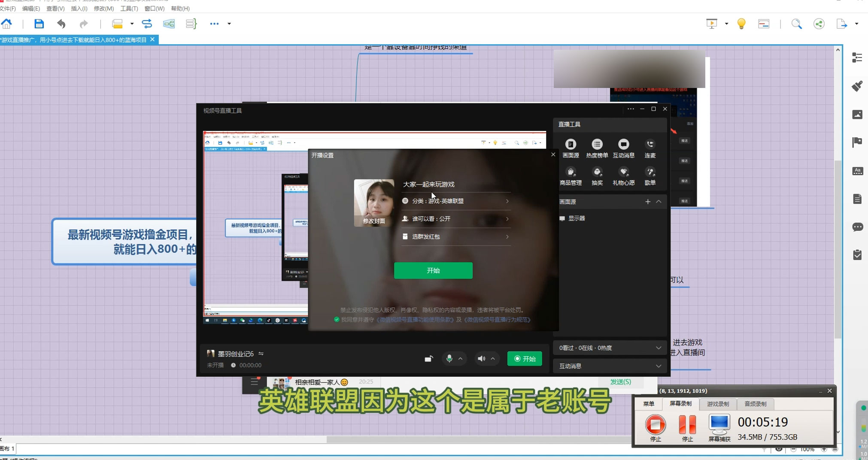Switch to the 游戏录制 tab
The height and width of the screenshot is (460, 868).
coord(718,404)
